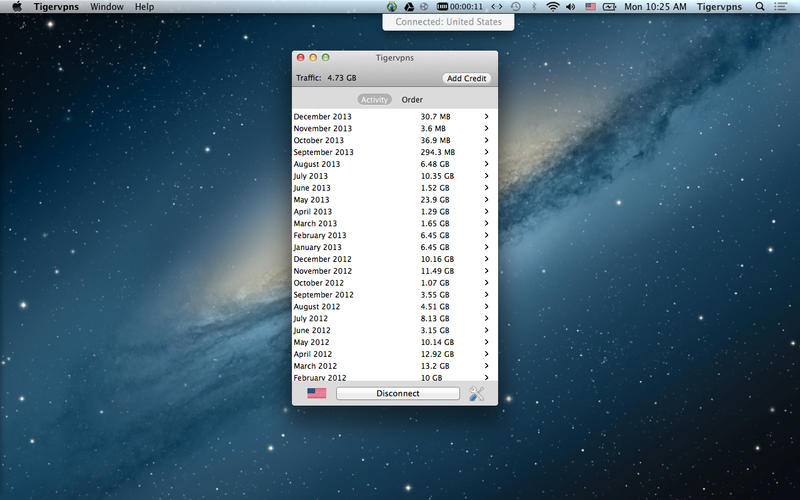Minimize the Tigervpns window
This screenshot has width=800, height=500.
click(313, 58)
